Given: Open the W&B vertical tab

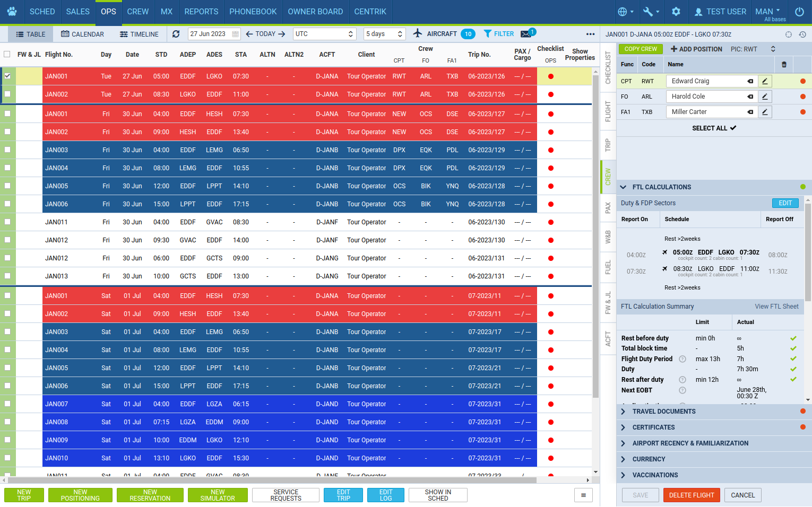Looking at the screenshot, I should (608, 237).
